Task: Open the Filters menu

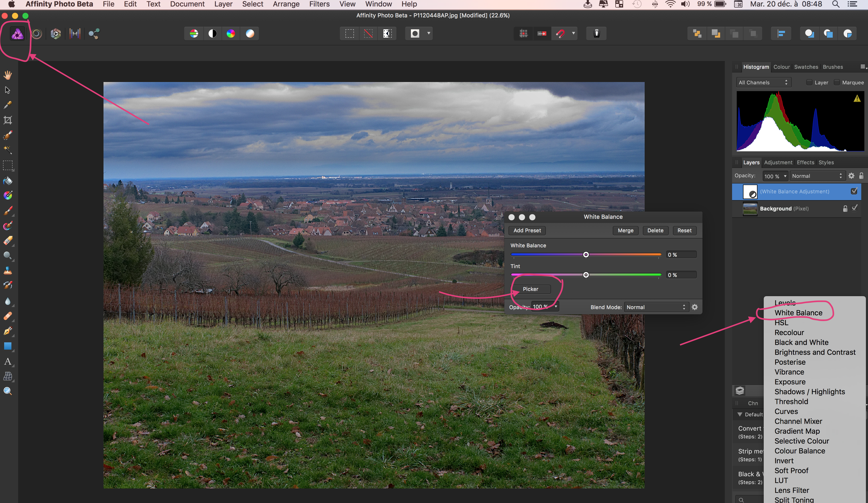Action: (x=319, y=4)
